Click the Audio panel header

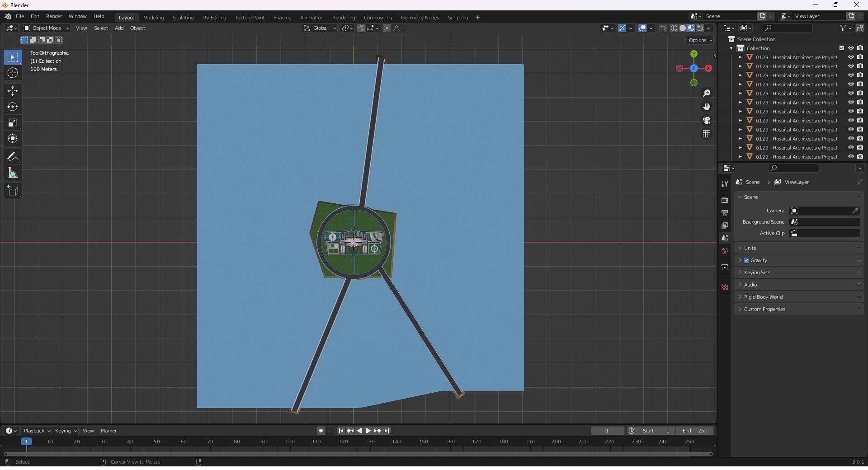[799, 285]
